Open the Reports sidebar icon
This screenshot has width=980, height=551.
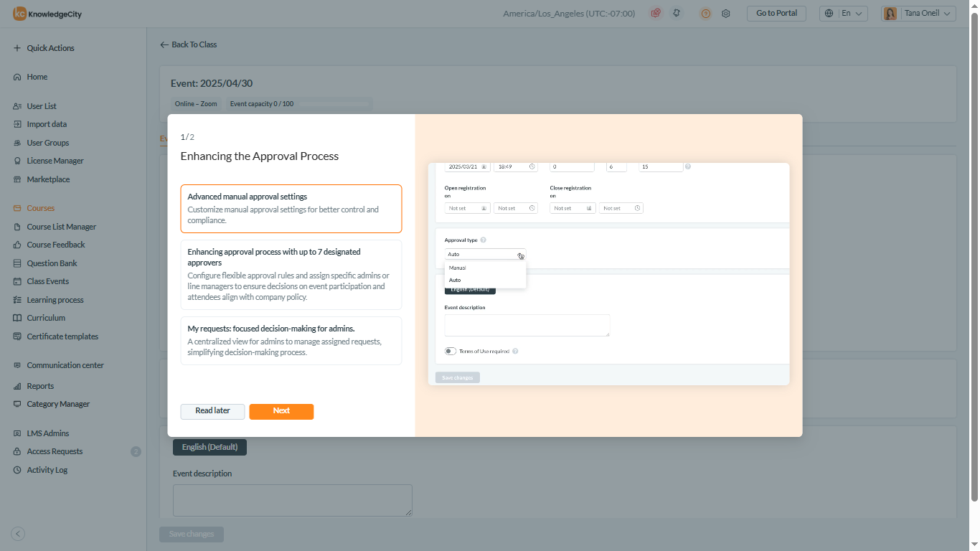coord(17,386)
